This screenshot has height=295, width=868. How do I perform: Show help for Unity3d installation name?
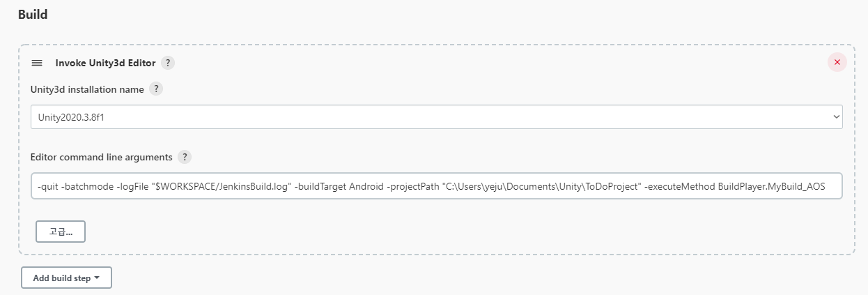[157, 89]
